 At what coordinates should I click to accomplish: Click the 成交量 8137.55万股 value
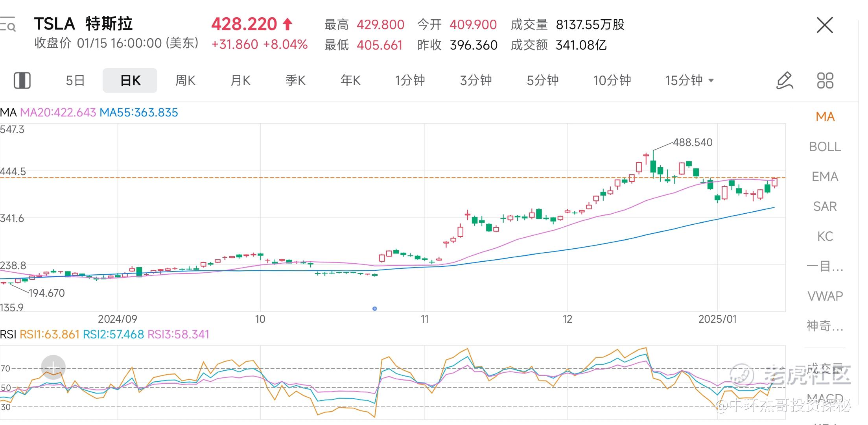point(590,25)
